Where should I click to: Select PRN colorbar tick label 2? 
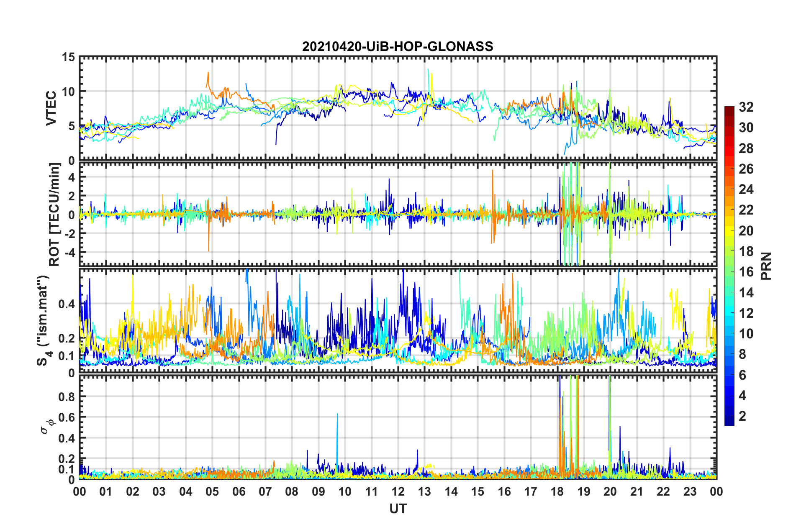742,416
